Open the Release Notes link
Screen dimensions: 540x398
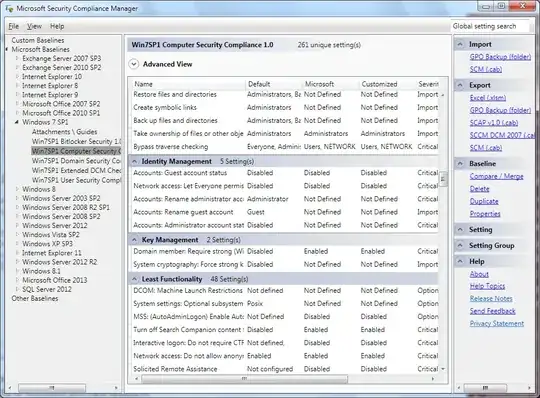[x=491, y=298]
